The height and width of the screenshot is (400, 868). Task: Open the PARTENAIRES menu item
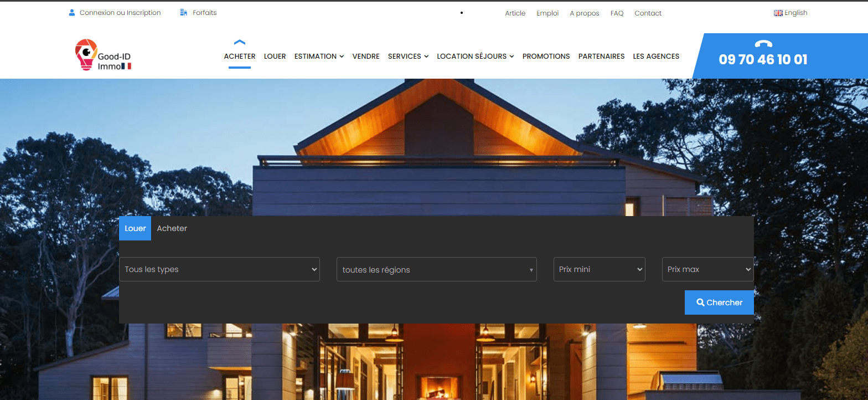point(601,56)
